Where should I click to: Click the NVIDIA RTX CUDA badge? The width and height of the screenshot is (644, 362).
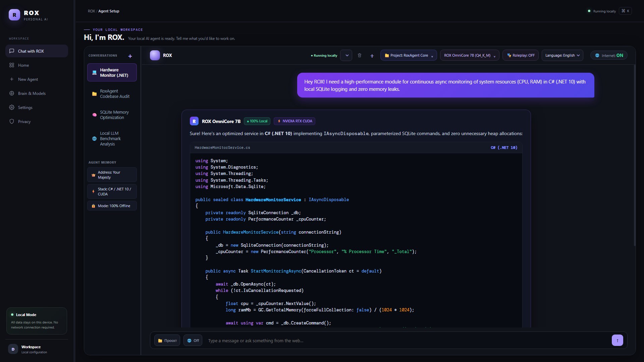tap(294, 121)
